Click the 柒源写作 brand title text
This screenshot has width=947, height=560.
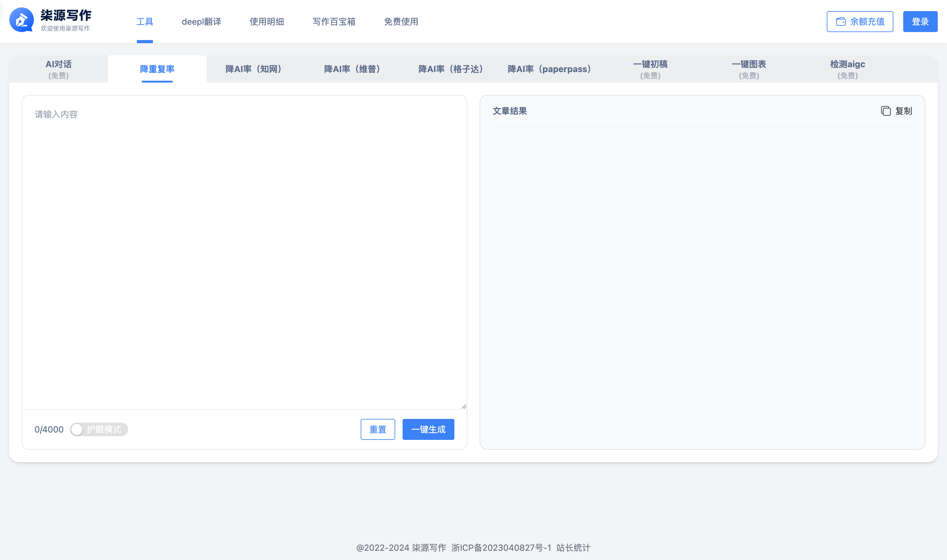[66, 15]
